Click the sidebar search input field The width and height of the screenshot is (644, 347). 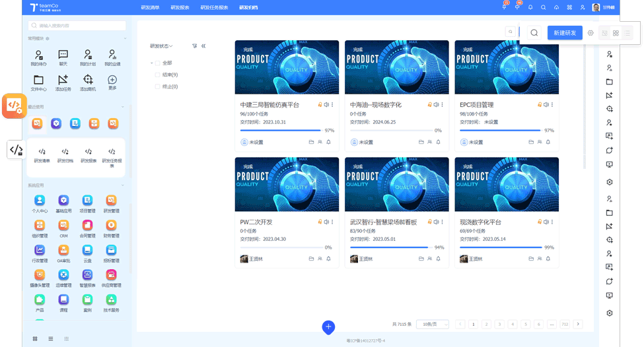click(77, 26)
